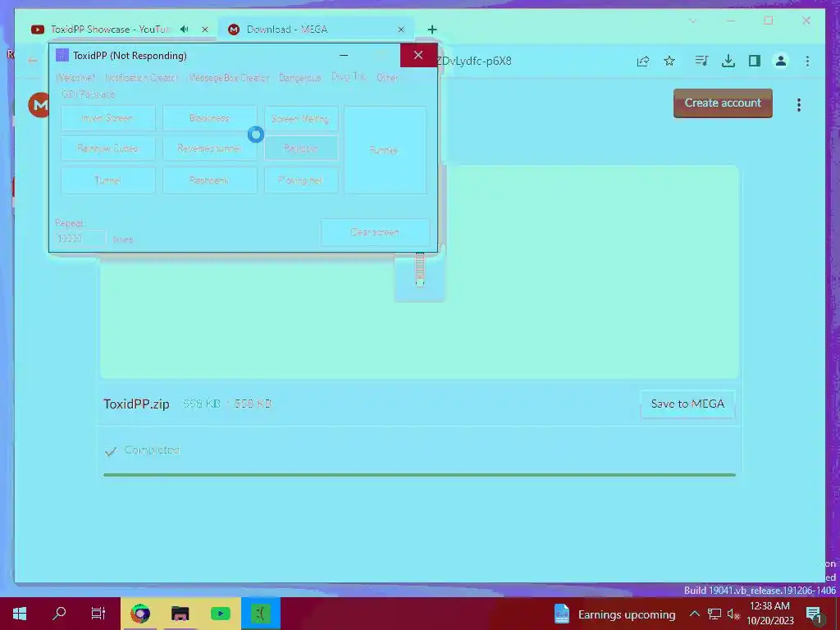Click the ToxidPP window title icon
The height and width of the screenshot is (630, 840).
62,55
